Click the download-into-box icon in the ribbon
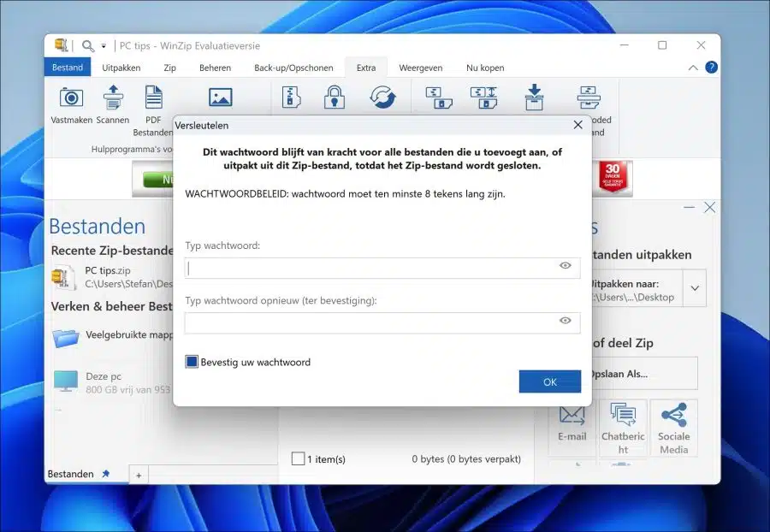The width and height of the screenshot is (770, 532). [534, 98]
